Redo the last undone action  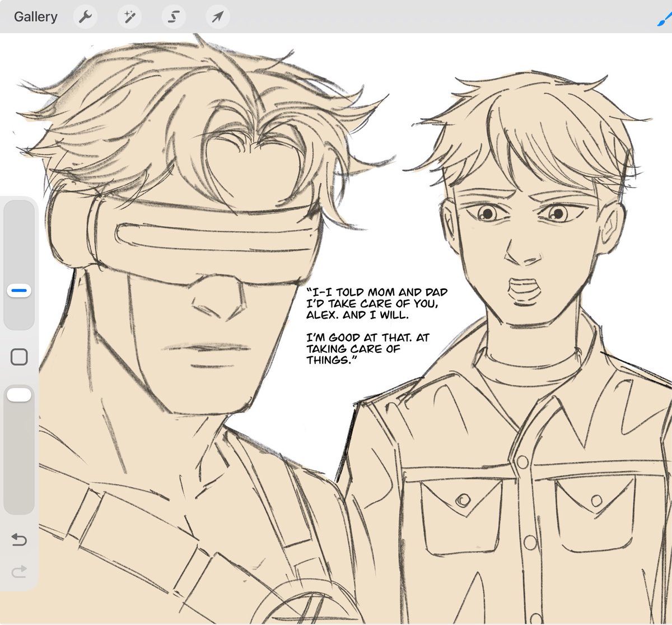(19, 571)
